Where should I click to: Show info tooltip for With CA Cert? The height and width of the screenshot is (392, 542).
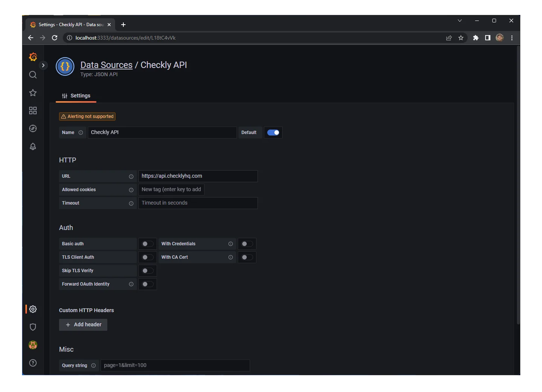(231, 257)
